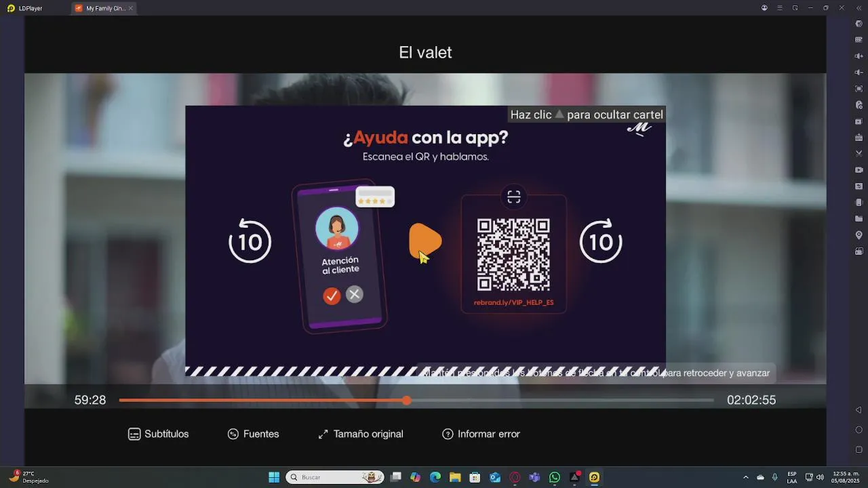
Task: Open shared folder icon in sidebar
Action: (859, 219)
